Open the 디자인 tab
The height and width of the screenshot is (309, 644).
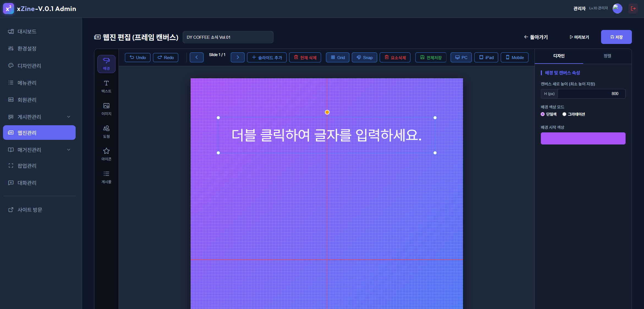pyautogui.click(x=559, y=56)
